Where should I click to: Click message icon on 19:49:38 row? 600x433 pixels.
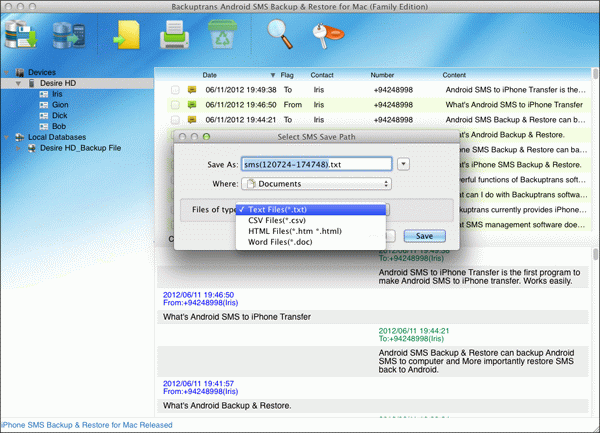click(192, 90)
